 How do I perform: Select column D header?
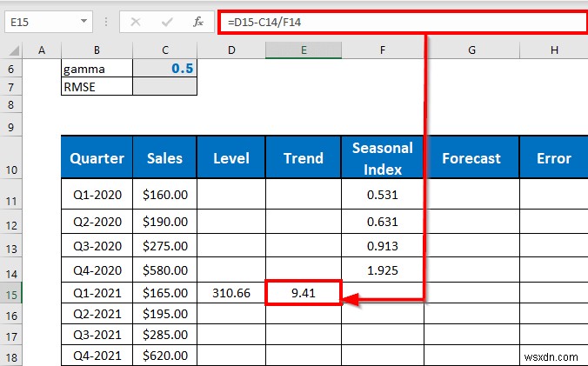click(231, 50)
